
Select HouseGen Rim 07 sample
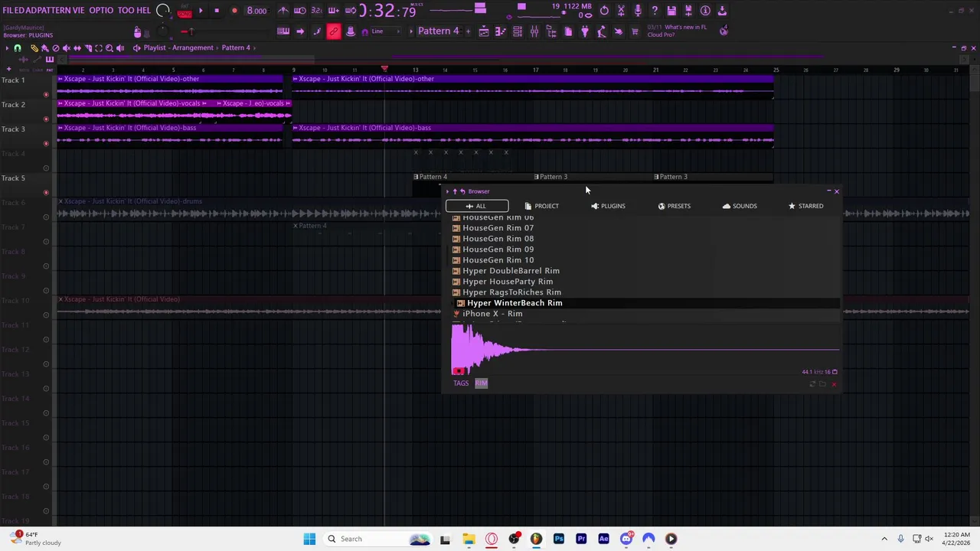tap(498, 228)
